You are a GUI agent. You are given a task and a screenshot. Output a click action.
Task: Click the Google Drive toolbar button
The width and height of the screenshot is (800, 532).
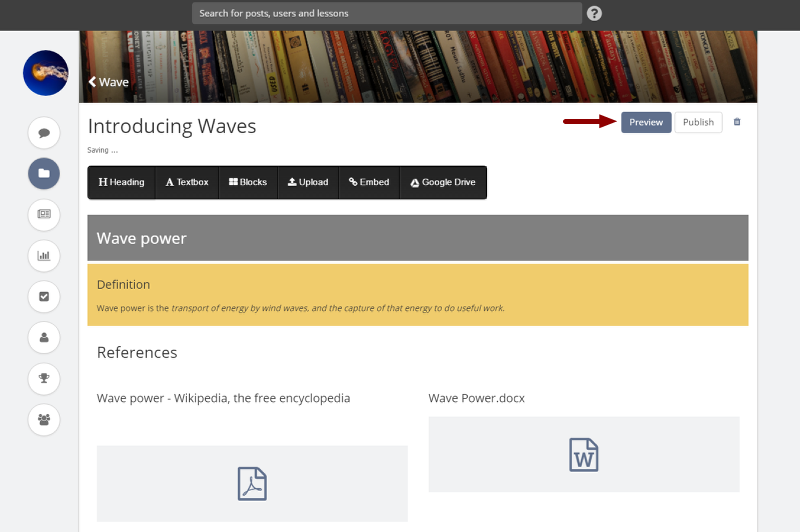[443, 182]
